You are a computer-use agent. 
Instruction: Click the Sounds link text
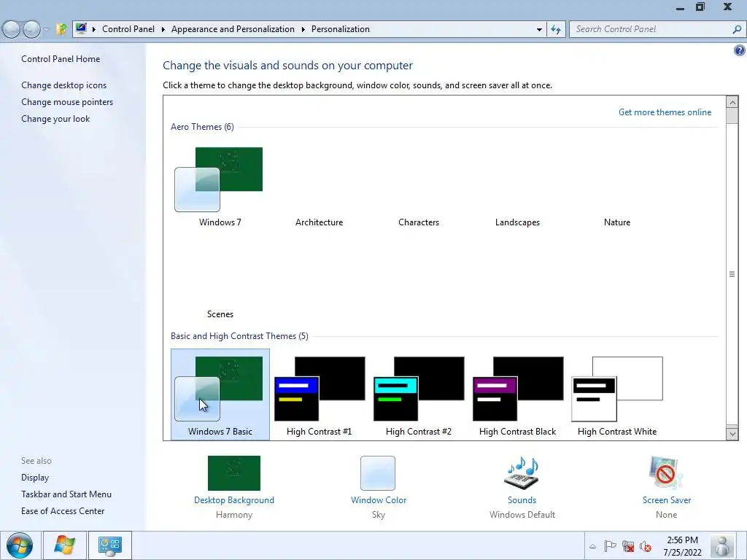pos(522,500)
